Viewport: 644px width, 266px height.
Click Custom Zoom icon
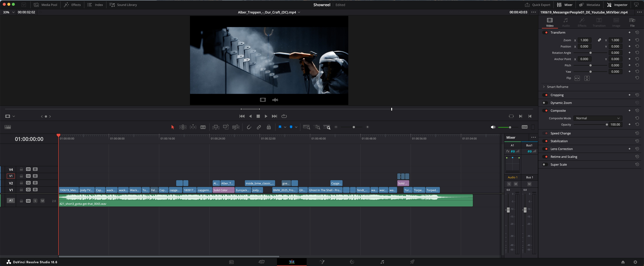pyautogui.click(x=327, y=127)
